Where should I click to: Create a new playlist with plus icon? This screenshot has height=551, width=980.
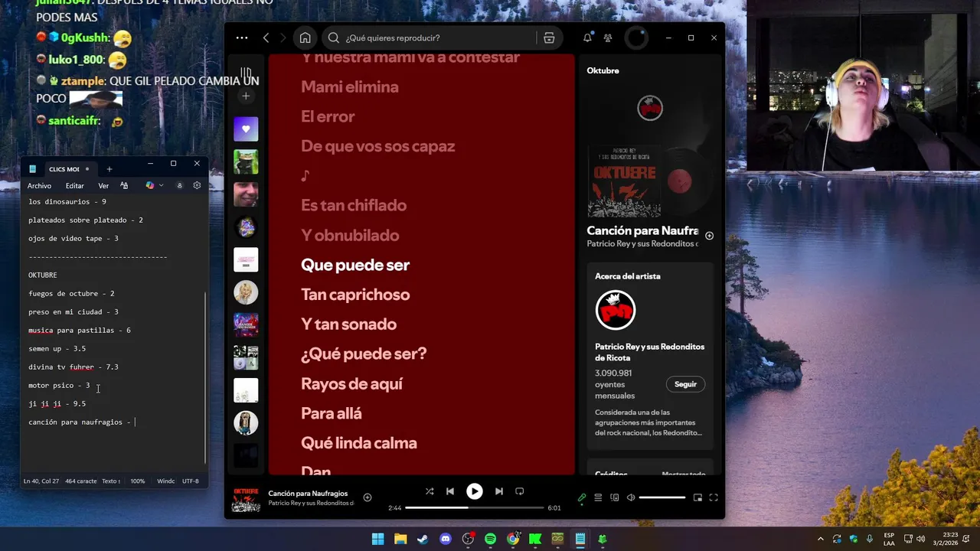point(246,96)
